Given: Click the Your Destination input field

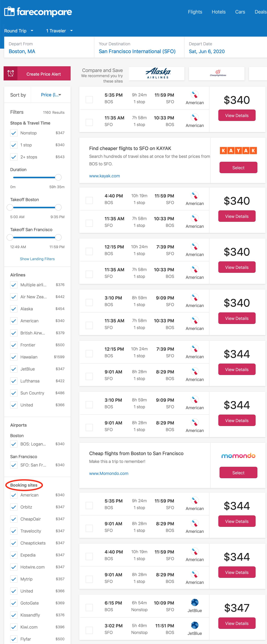Looking at the screenshot, I should (139, 48).
